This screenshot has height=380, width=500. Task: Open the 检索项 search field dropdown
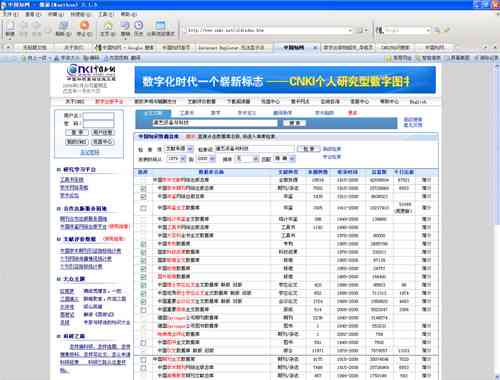190,149
